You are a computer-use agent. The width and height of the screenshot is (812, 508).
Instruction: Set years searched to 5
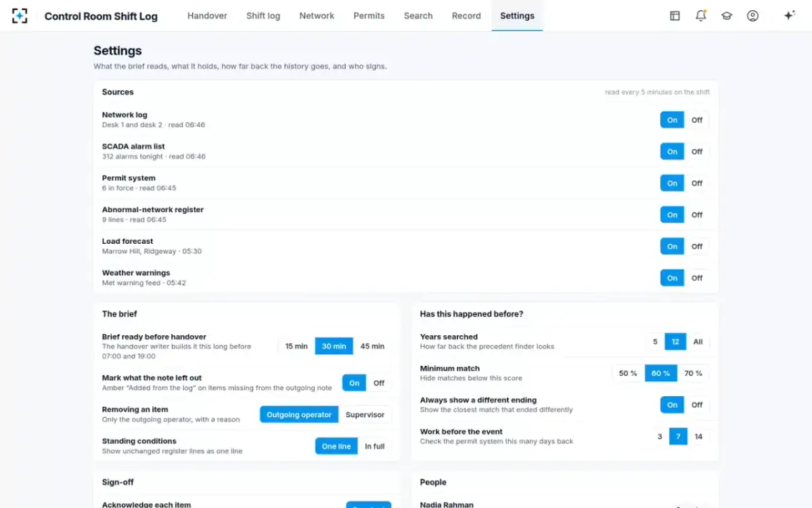[x=655, y=342]
